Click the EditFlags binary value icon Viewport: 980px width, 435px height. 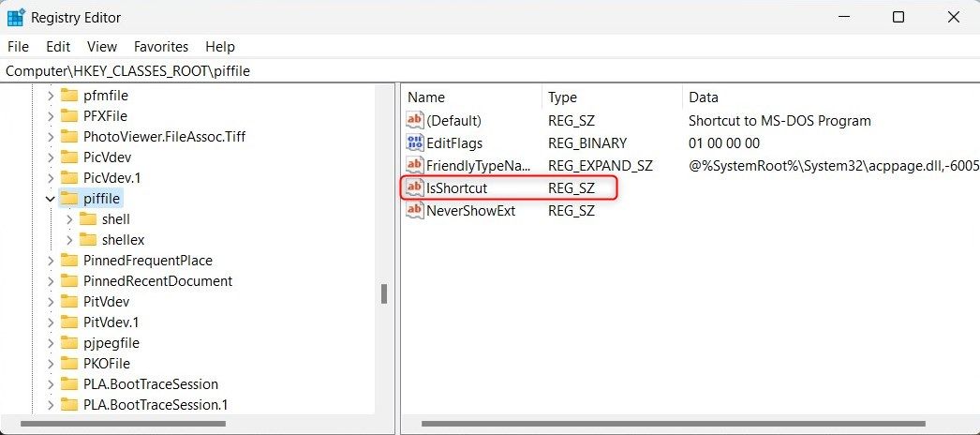coord(415,143)
